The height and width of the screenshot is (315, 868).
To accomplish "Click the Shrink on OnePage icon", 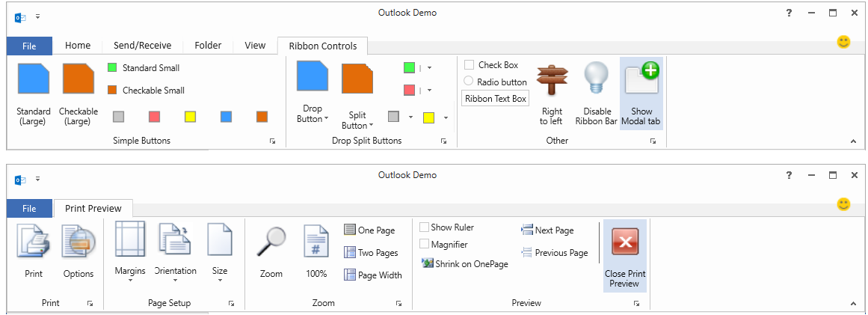I will (x=427, y=263).
